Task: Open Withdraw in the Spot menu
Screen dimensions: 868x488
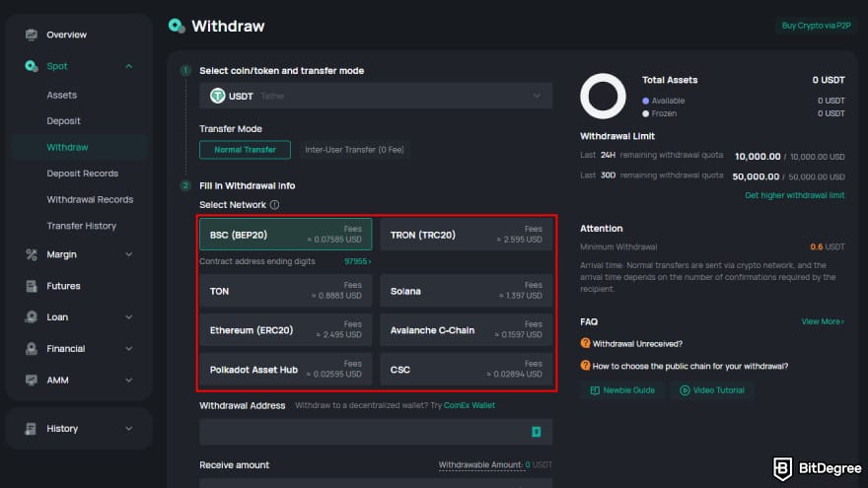Action: coord(67,147)
